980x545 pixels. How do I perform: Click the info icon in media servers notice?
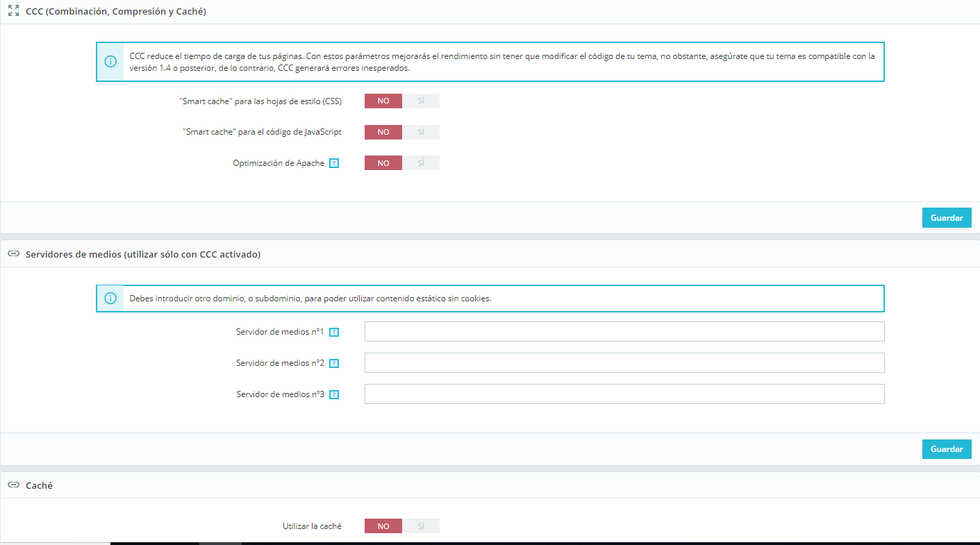(110, 298)
